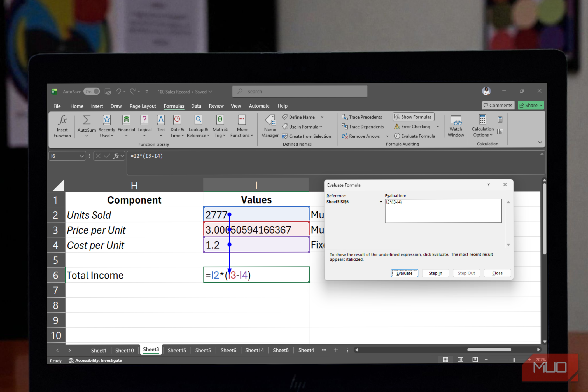Click Evaluate in the dialog
This screenshot has width=588, height=392.
(404, 273)
